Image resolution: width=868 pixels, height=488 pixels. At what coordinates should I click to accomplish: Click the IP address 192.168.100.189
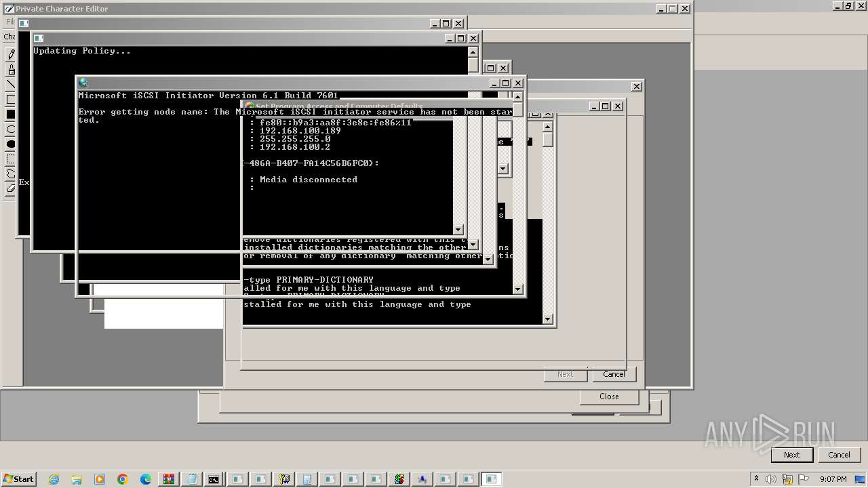(300, 131)
